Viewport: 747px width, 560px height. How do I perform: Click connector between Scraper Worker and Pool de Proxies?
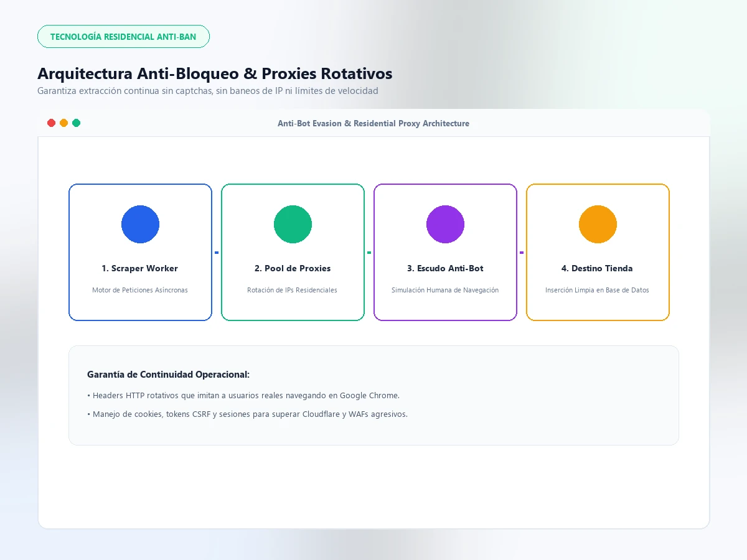(217, 253)
